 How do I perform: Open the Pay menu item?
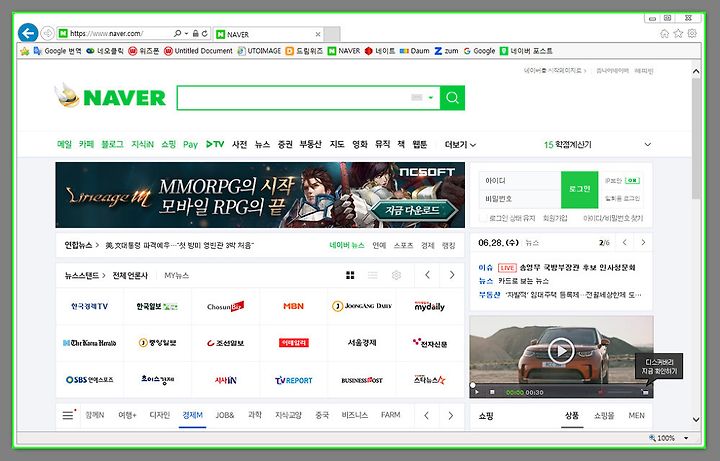click(190, 145)
